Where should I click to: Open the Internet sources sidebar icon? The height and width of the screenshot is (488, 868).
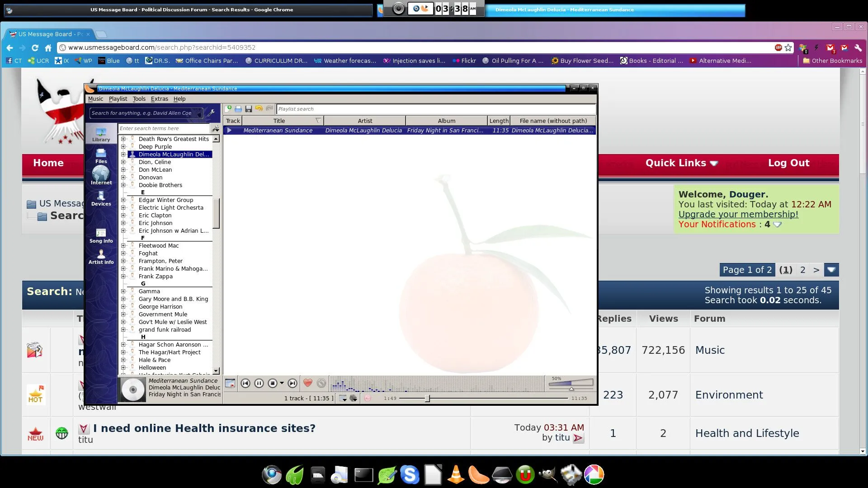pyautogui.click(x=101, y=175)
